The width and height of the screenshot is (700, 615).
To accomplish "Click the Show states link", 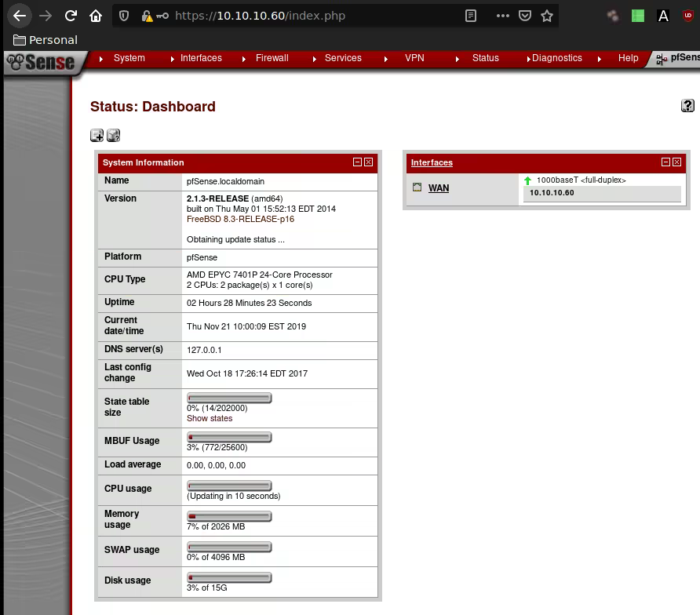I will point(210,418).
